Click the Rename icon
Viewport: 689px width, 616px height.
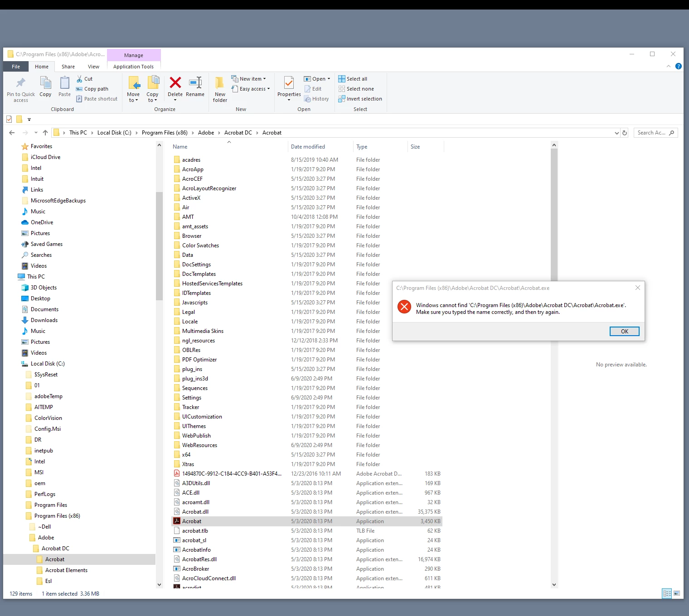(195, 82)
